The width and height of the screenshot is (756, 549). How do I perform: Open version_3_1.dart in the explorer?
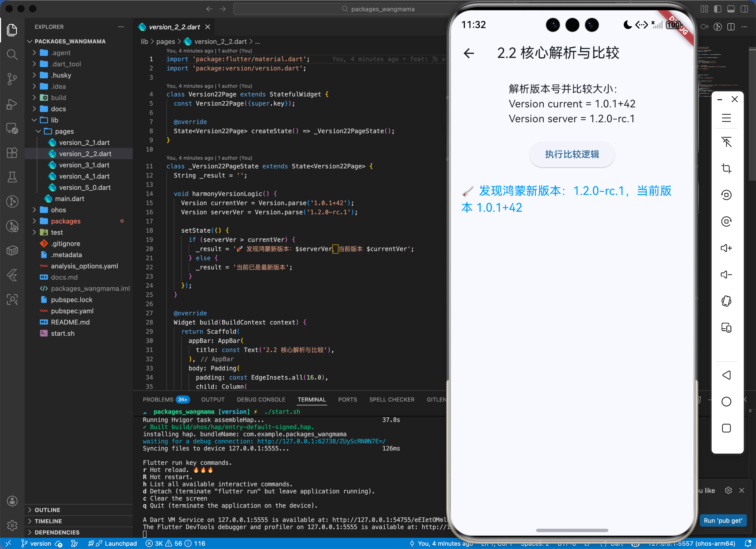point(84,165)
